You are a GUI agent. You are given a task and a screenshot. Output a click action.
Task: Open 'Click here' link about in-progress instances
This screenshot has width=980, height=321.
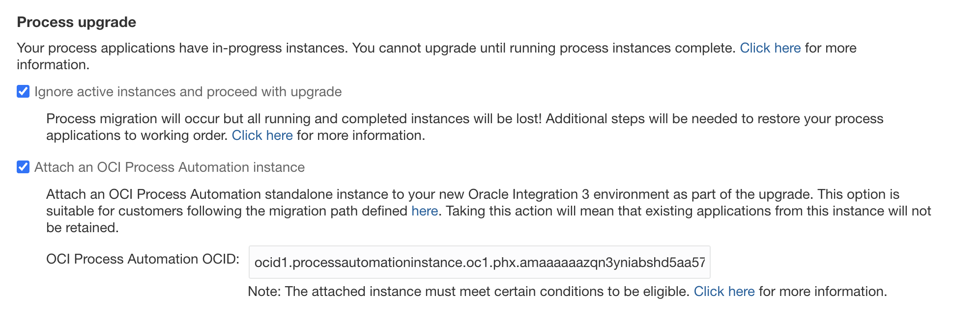click(770, 48)
